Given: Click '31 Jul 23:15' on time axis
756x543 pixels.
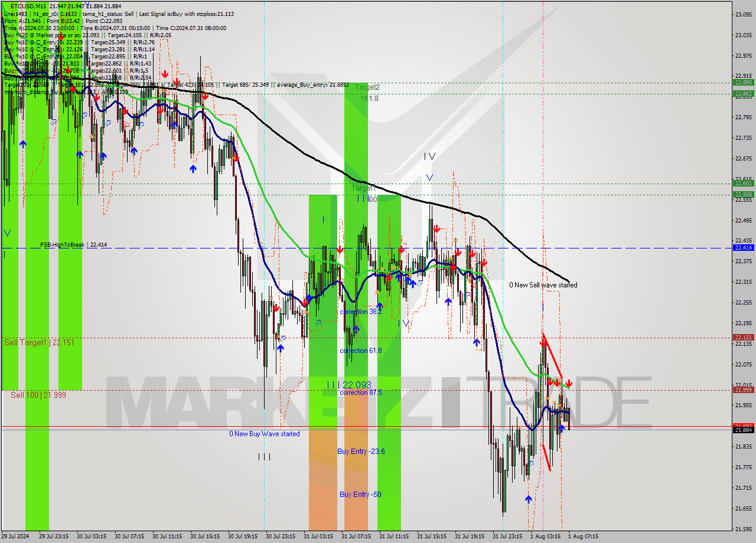Looking at the screenshot, I should pos(507,537).
